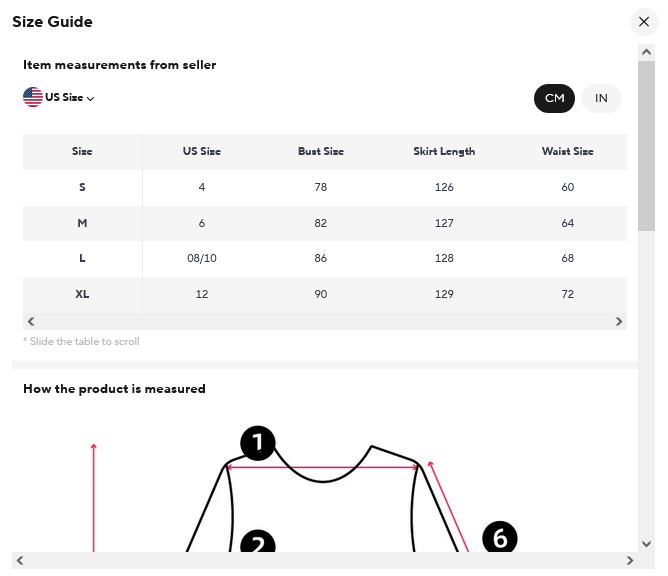Image resolution: width=668 pixels, height=576 pixels.
Task: Click the size table horizontal scrollbar
Action: 325,321
